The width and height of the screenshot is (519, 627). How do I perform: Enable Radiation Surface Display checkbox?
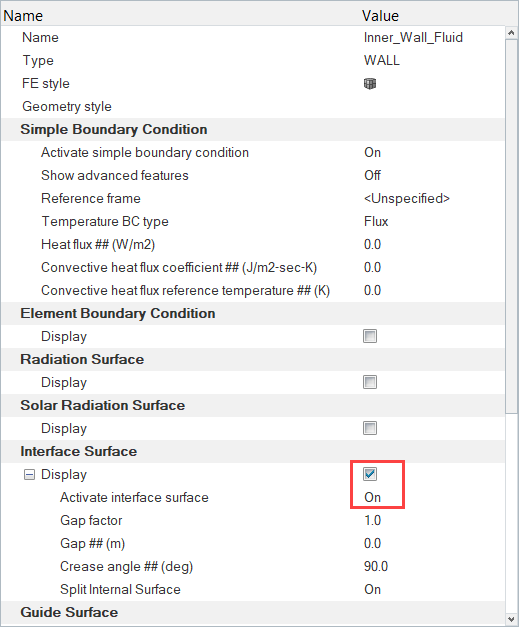tap(370, 382)
